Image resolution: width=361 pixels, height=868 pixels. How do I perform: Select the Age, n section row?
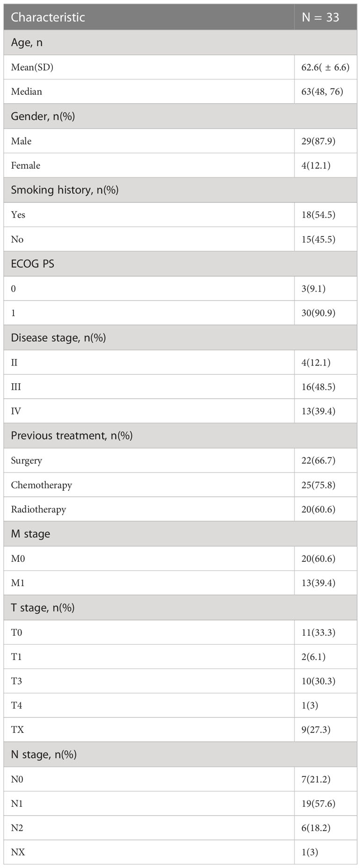180,43
